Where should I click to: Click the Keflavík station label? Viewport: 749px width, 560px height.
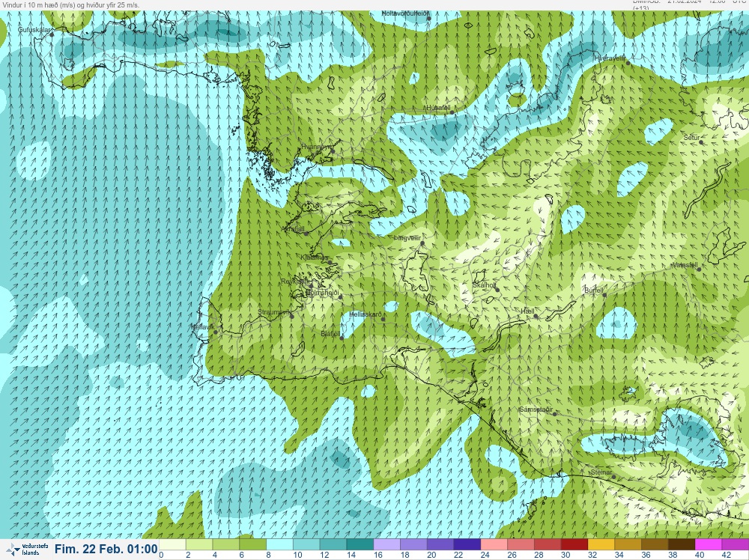point(202,327)
